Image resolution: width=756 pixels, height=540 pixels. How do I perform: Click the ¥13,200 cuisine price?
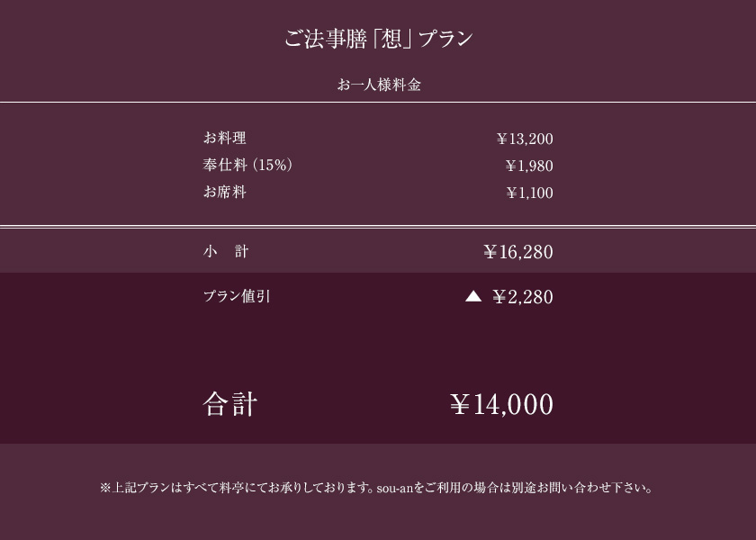(525, 139)
